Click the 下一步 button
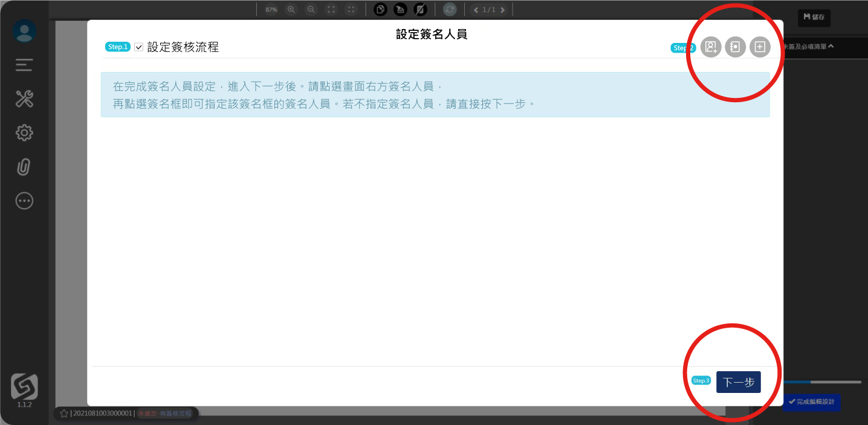868x425 pixels. coord(738,382)
